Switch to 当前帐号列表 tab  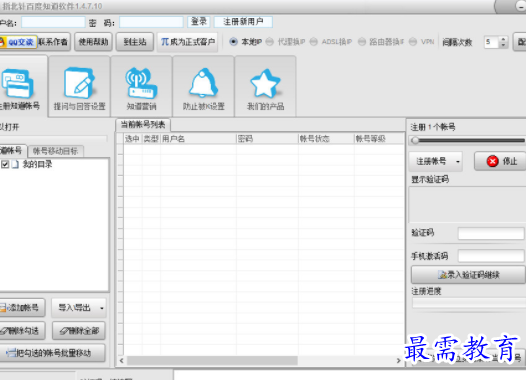point(143,125)
